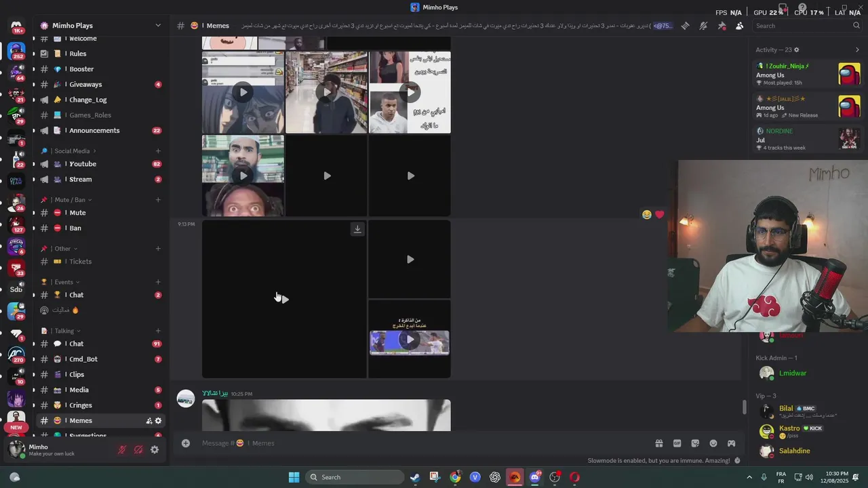Open Opera browser from the taskbar
The width and height of the screenshot is (868, 488).
tap(575, 477)
